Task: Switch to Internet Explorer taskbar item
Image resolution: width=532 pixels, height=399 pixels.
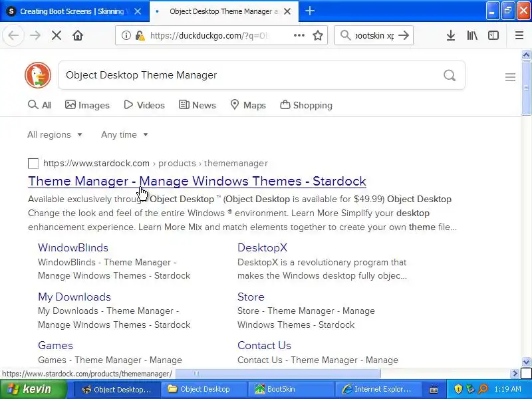Action: 377,390
